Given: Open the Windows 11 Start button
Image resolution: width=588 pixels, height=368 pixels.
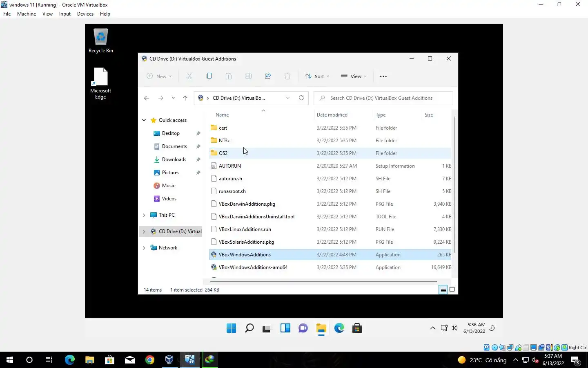Looking at the screenshot, I should click(x=231, y=328).
